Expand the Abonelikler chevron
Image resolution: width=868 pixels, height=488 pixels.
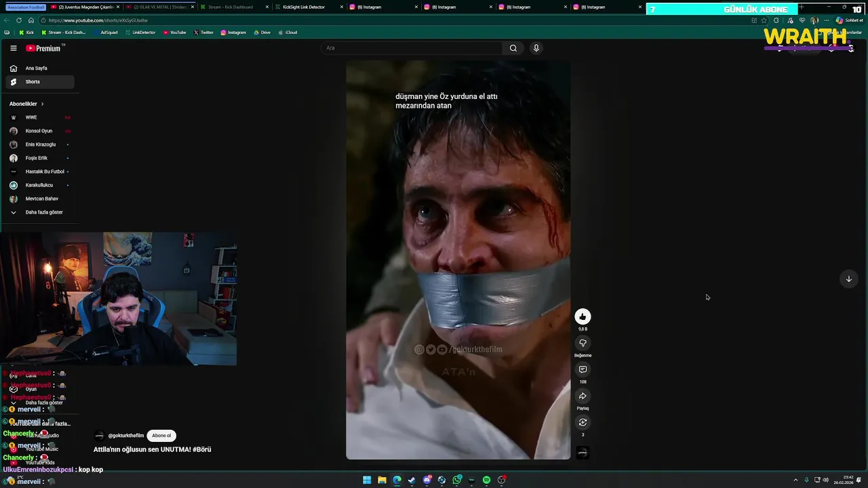[x=42, y=104]
